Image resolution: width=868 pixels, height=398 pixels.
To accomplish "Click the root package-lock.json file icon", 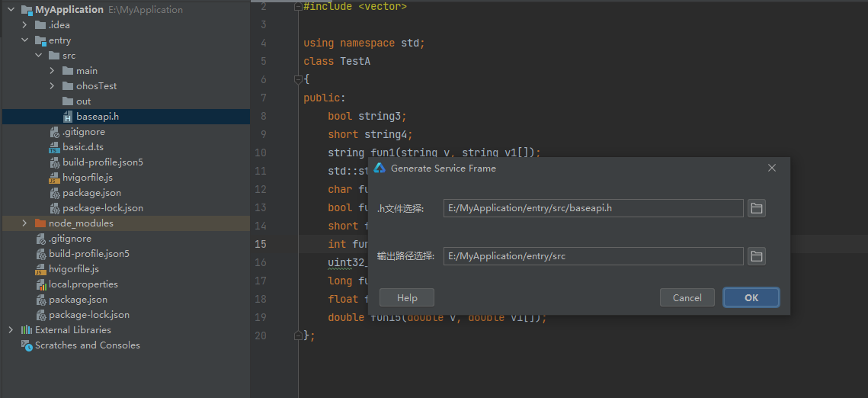I will pyautogui.click(x=40, y=315).
